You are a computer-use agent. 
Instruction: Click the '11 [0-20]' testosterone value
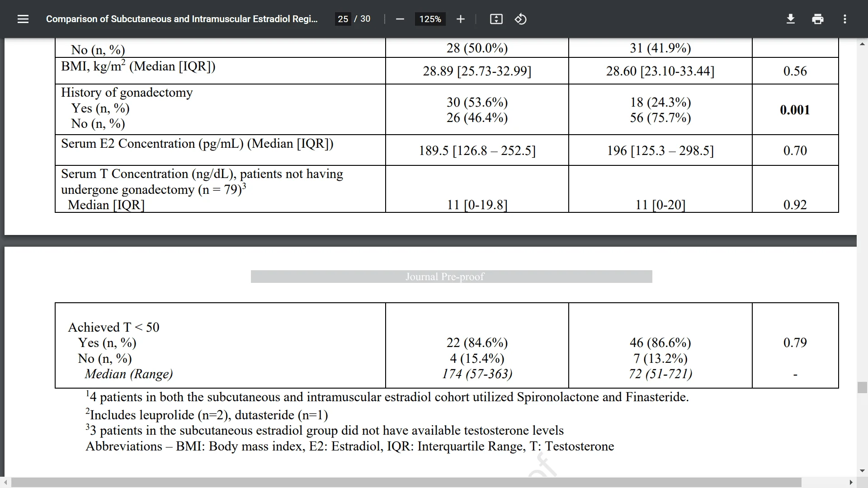coord(660,205)
